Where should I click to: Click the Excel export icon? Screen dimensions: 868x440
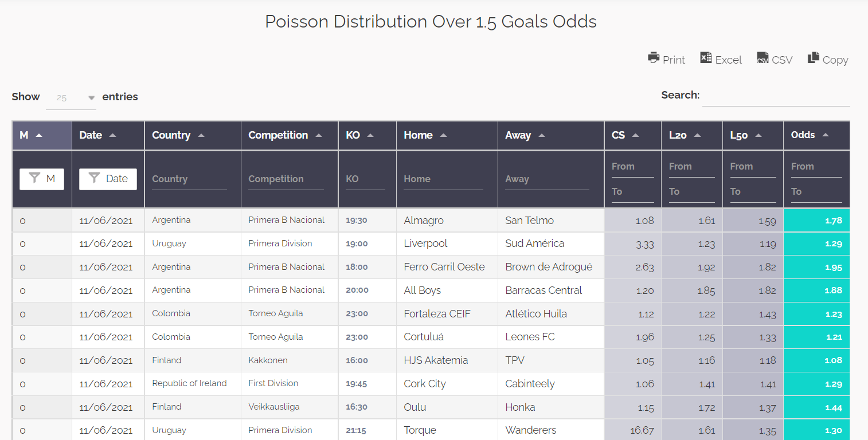[x=706, y=57]
